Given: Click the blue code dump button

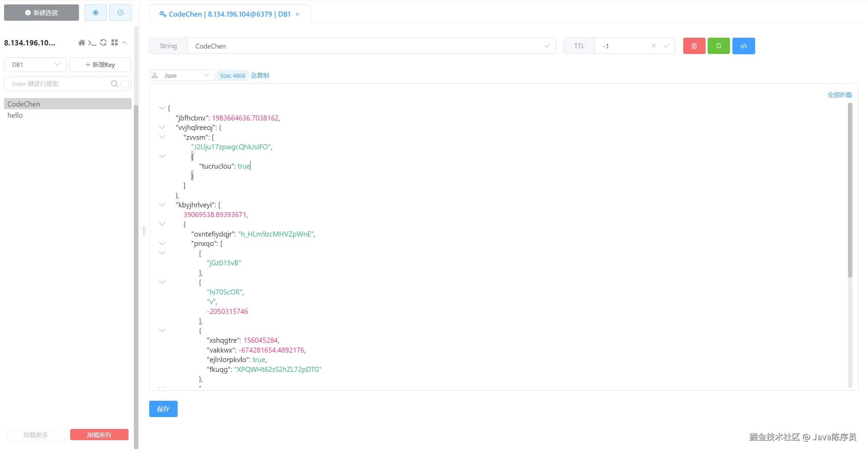Looking at the screenshot, I should coord(744,46).
